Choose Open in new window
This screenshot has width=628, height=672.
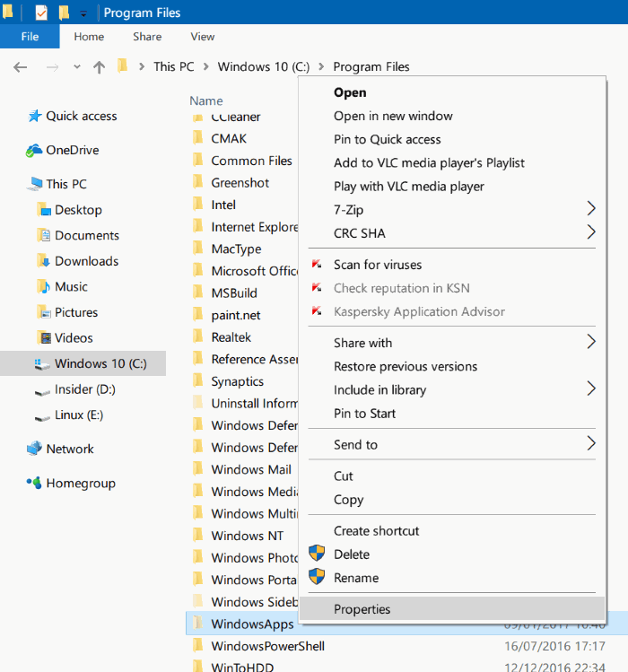[x=452, y=116]
